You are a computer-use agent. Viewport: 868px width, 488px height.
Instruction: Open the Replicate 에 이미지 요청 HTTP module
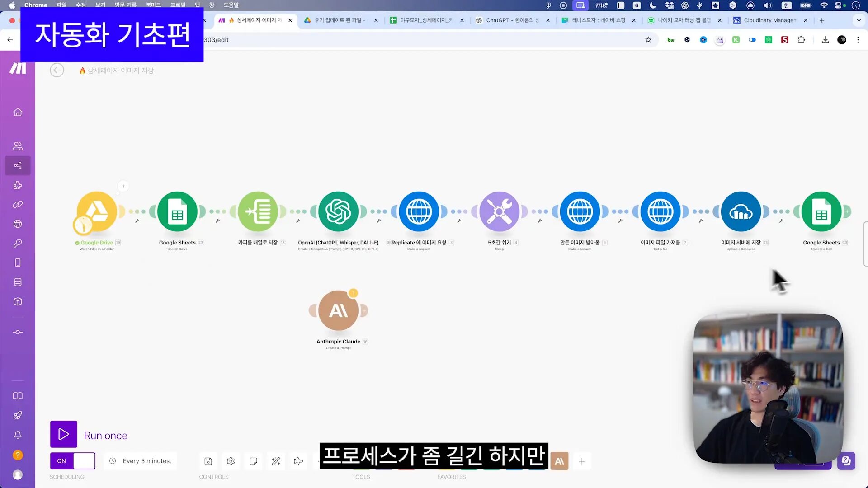tap(419, 211)
